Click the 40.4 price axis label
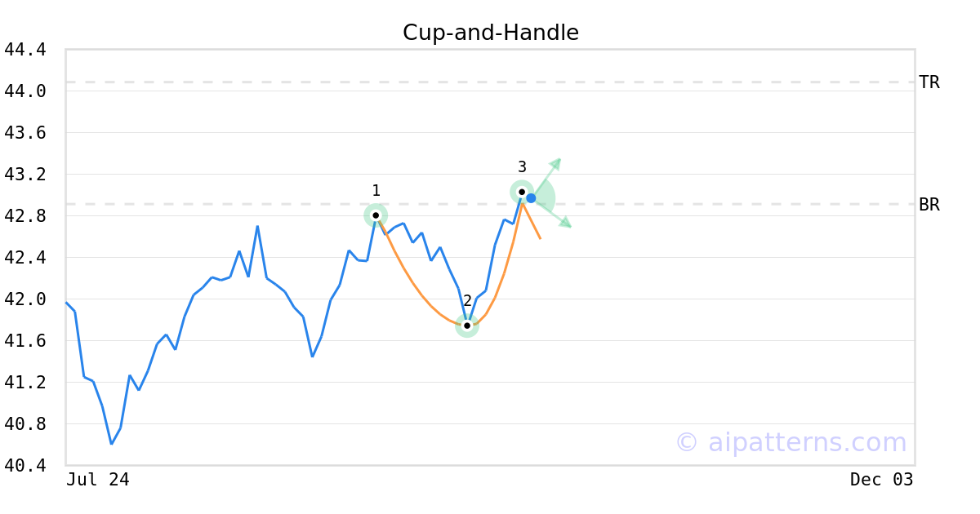980x514 pixels. (x=24, y=466)
